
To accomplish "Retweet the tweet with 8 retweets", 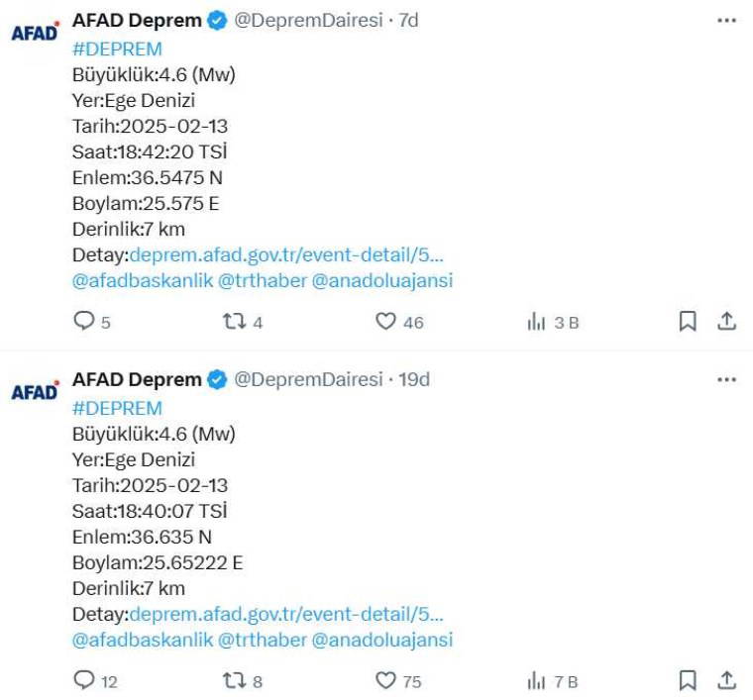I will click(234, 680).
